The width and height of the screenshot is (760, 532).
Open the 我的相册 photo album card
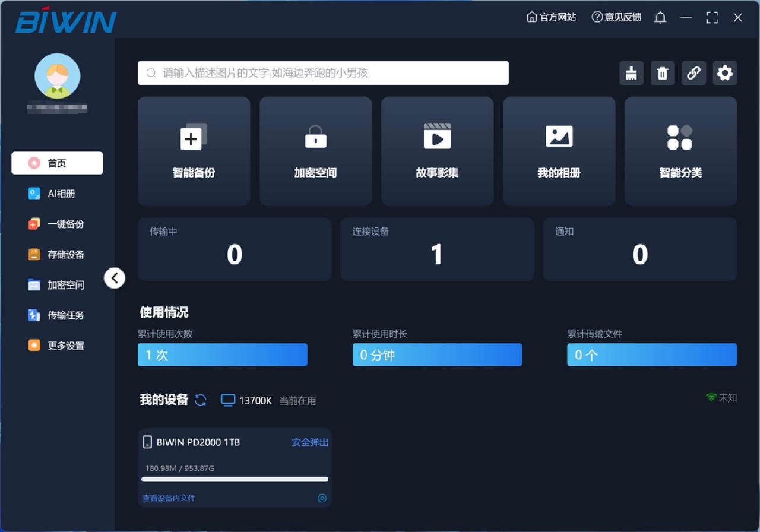[559, 151]
